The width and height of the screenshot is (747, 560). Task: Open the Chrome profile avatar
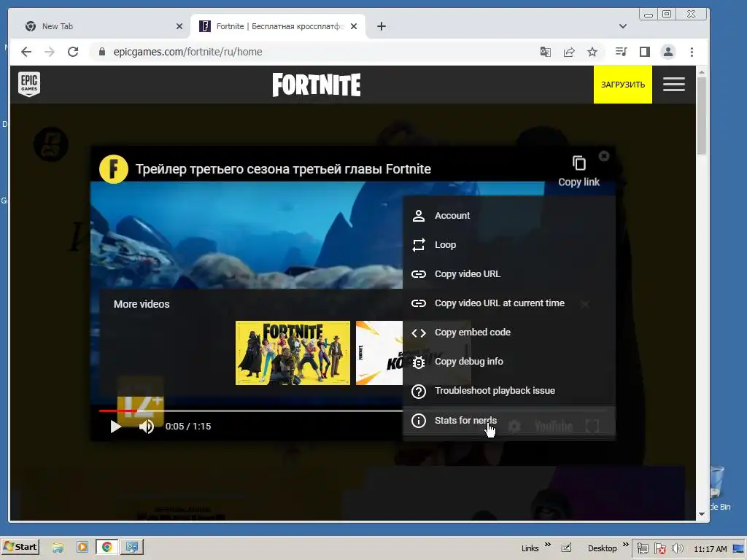pyautogui.click(x=668, y=52)
